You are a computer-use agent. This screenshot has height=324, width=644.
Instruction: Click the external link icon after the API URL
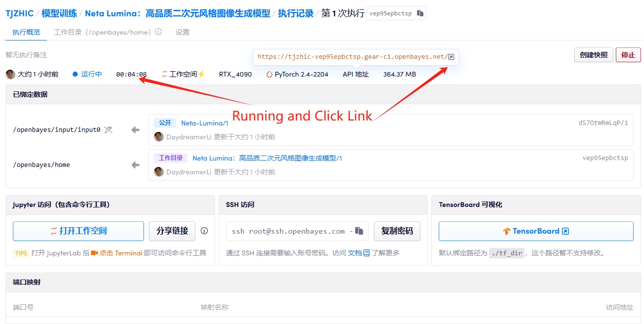coord(451,57)
